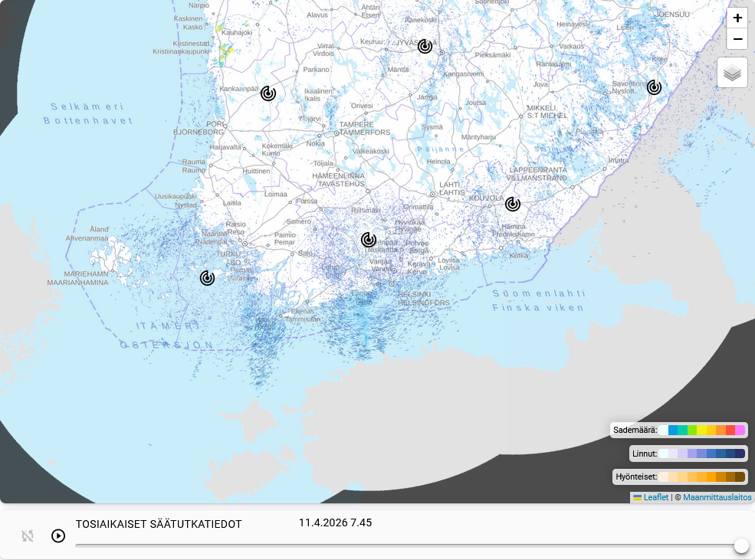Open the map layers control

(732, 73)
